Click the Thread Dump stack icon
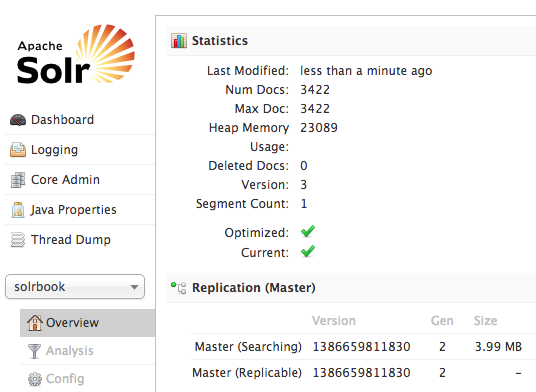Screen dimensions: 536x392 tap(18, 240)
